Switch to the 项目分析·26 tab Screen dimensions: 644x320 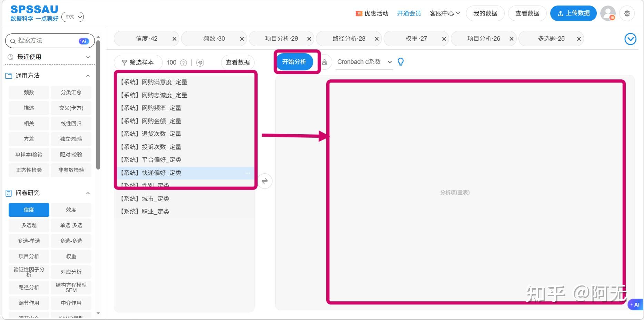tap(484, 39)
